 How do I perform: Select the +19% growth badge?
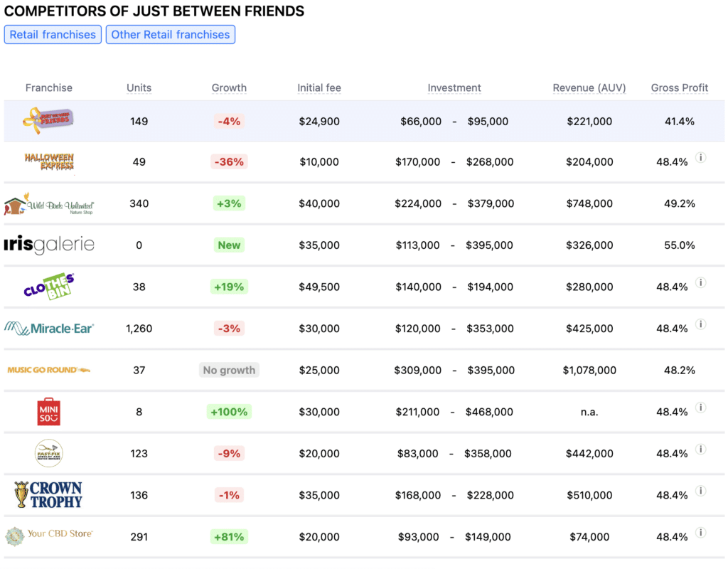click(x=229, y=287)
